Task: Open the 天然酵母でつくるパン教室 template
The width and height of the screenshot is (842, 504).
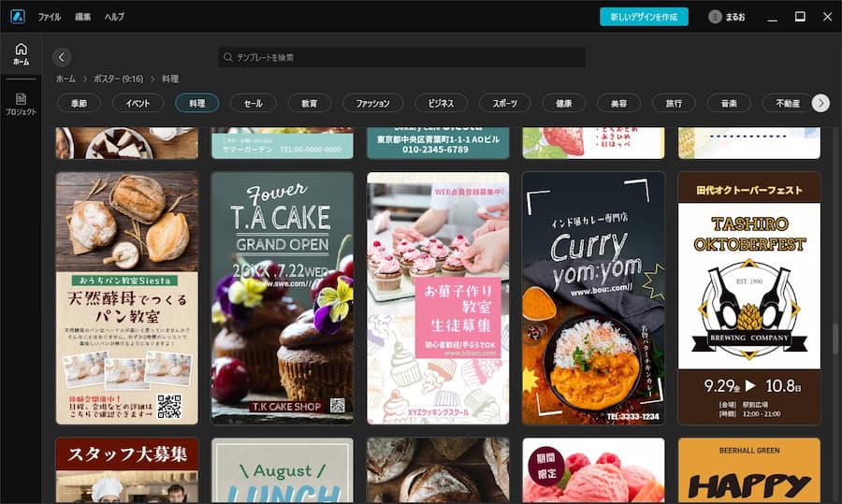Action: (x=126, y=298)
